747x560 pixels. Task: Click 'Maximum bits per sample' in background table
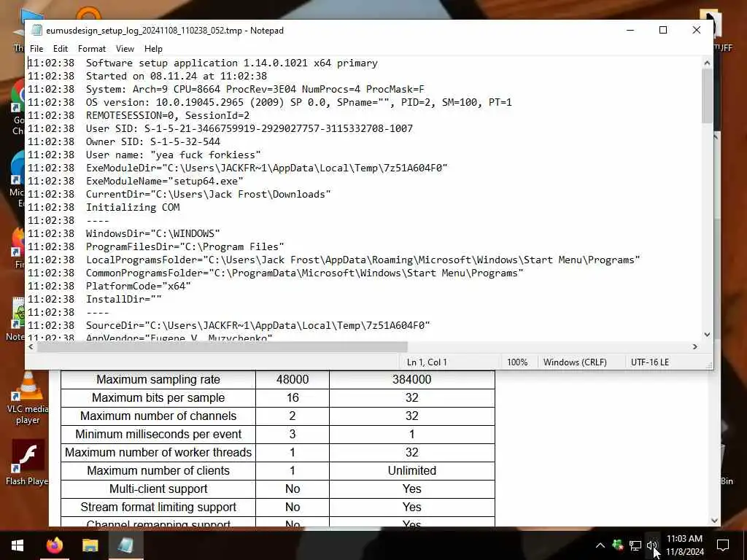click(x=158, y=397)
